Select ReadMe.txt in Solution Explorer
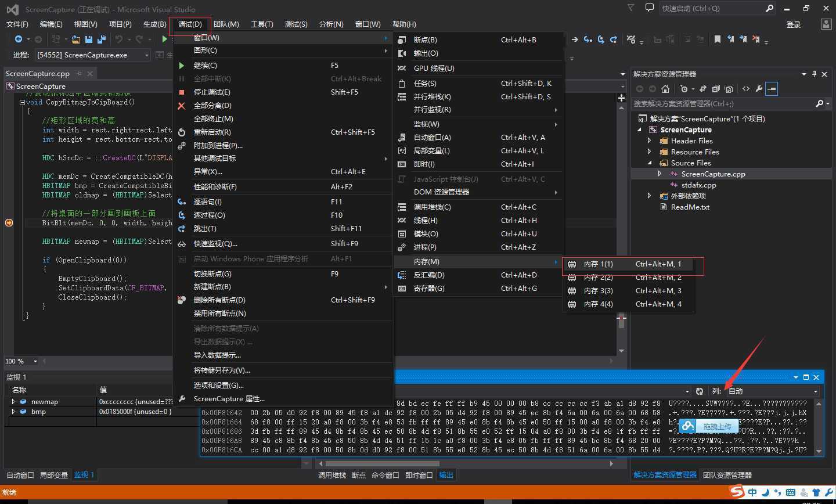 coord(690,207)
